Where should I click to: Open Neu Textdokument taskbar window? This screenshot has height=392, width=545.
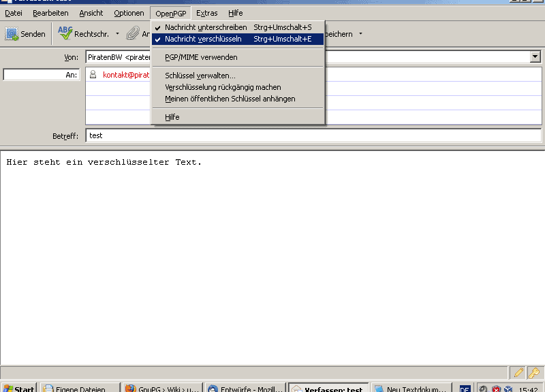click(411, 388)
